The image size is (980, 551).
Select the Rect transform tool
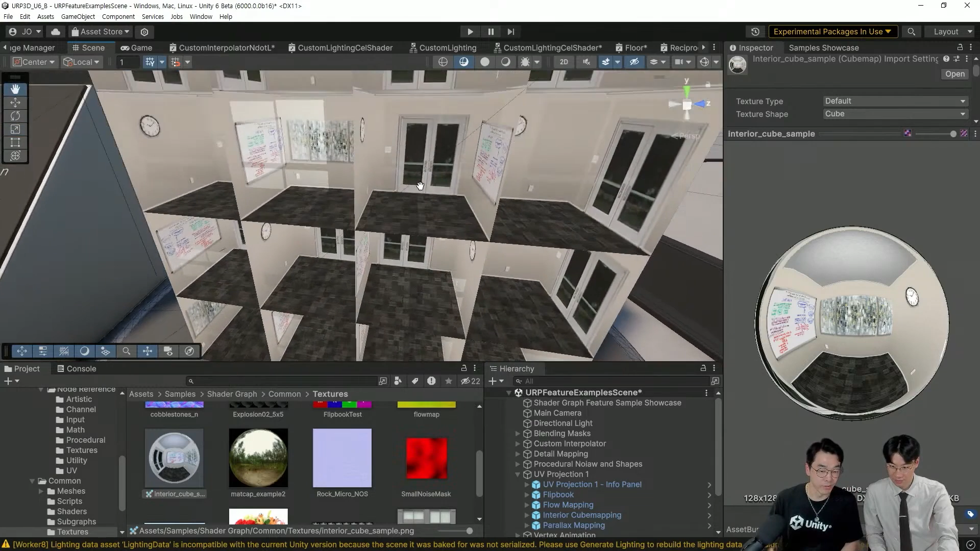(15, 142)
